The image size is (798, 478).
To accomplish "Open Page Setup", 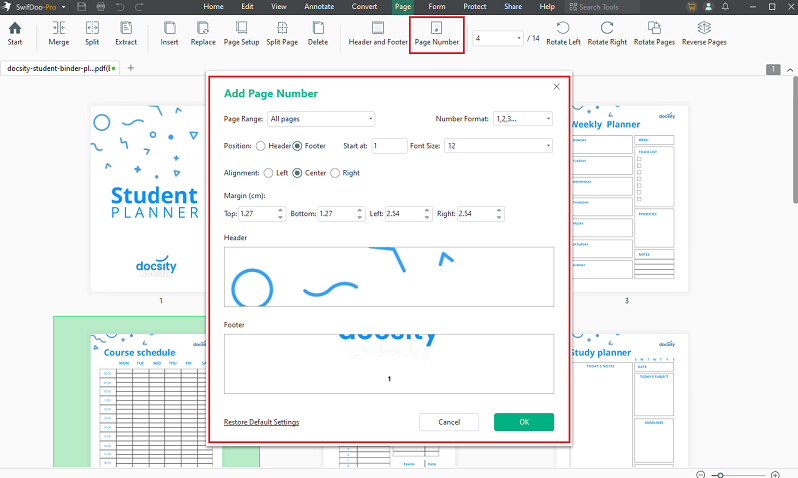I will point(241,34).
